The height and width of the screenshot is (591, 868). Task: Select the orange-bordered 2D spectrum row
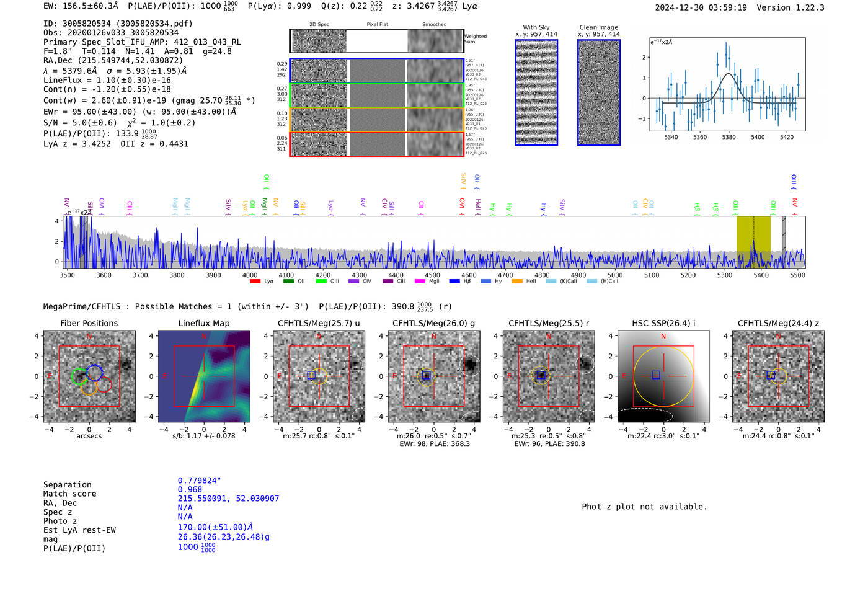[x=377, y=120]
